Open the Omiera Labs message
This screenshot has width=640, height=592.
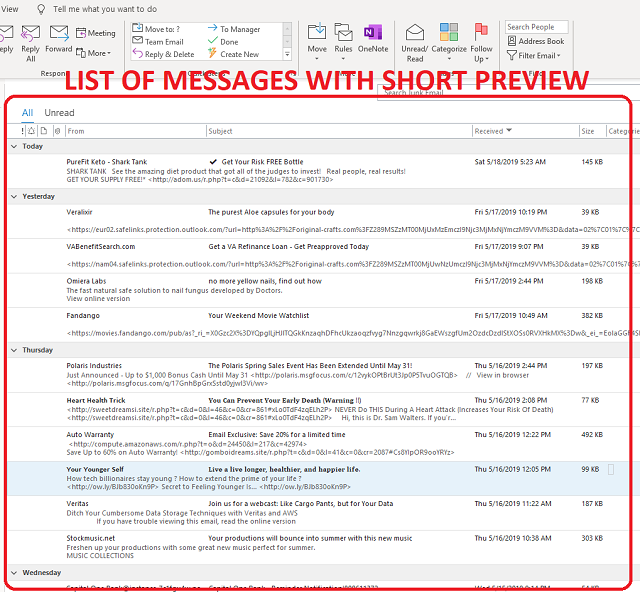(x=318, y=290)
